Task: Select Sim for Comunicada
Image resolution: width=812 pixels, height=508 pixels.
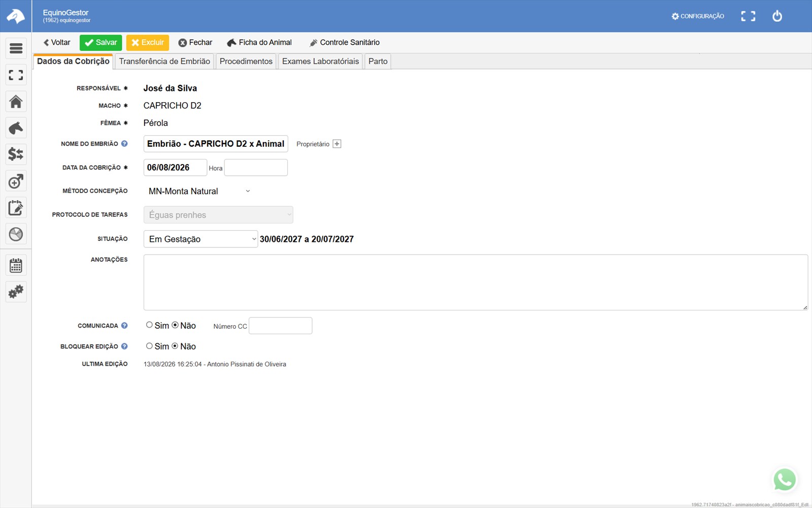Action: [x=149, y=325]
